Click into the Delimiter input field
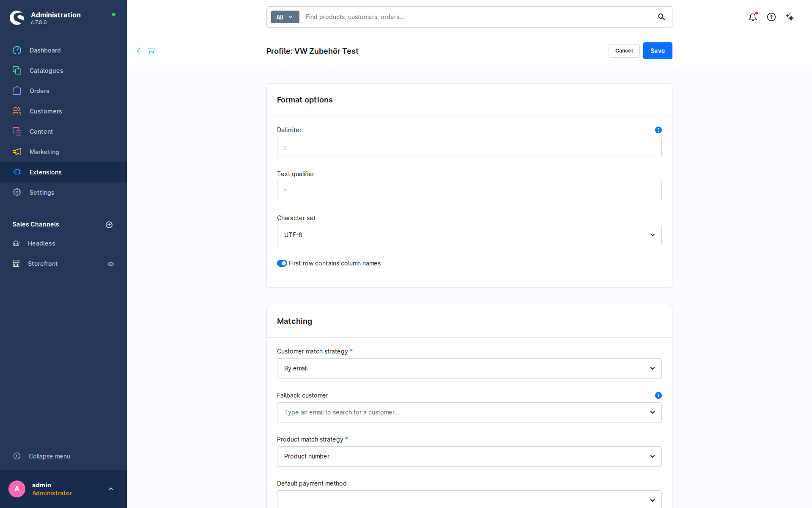812x508 pixels. coord(469,147)
